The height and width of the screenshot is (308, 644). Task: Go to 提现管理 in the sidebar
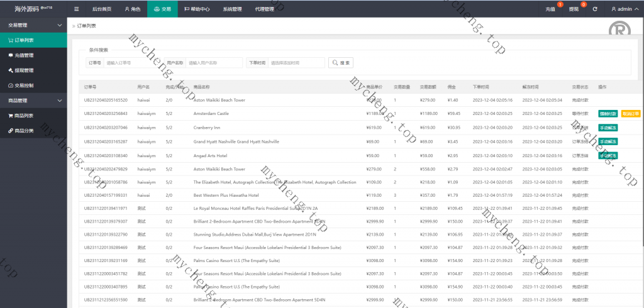[25, 70]
